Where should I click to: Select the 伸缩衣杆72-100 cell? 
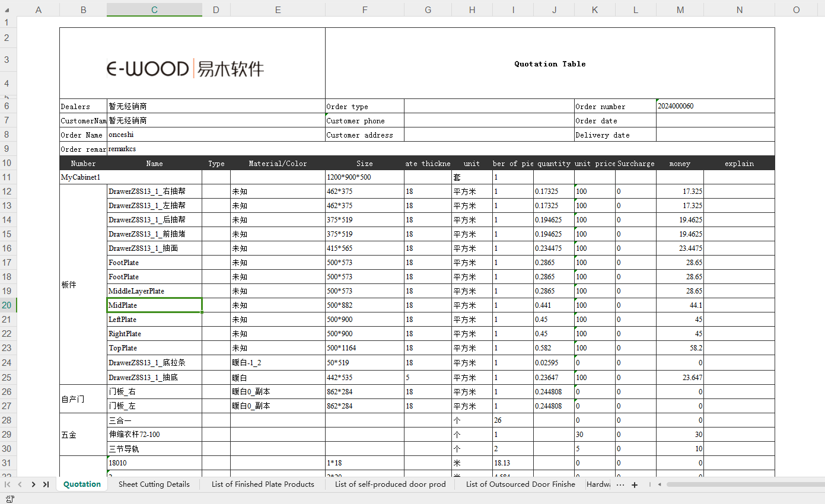154,435
